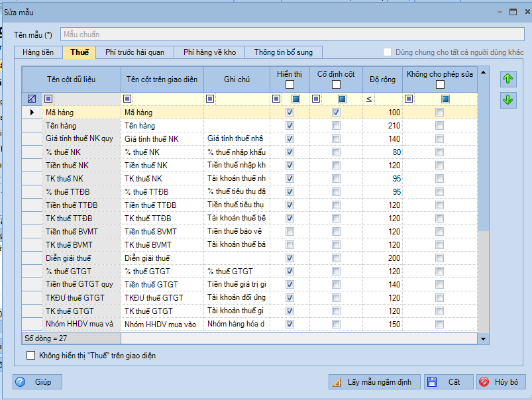Screen dimensions: 532x400
Task: Open filter operator for Cố định cột column
Action: tap(316, 99)
